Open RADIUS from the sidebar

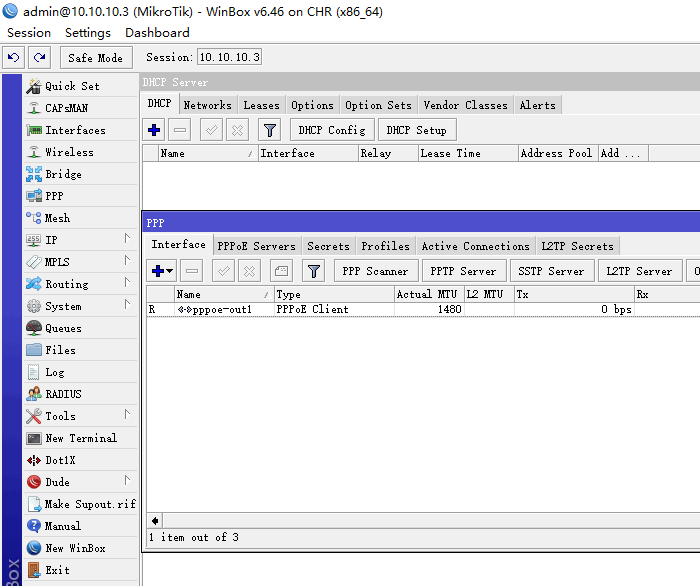(x=80, y=394)
